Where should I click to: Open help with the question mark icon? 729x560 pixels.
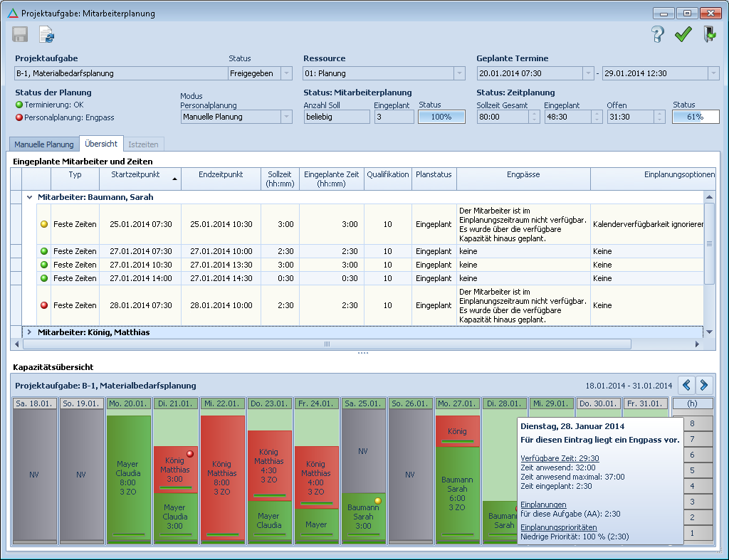658,34
